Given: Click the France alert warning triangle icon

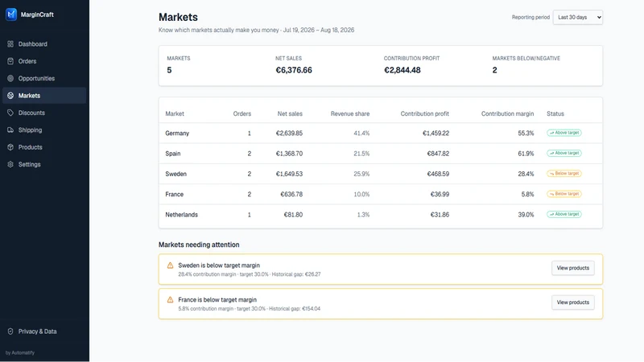Looking at the screenshot, I should (x=170, y=300).
